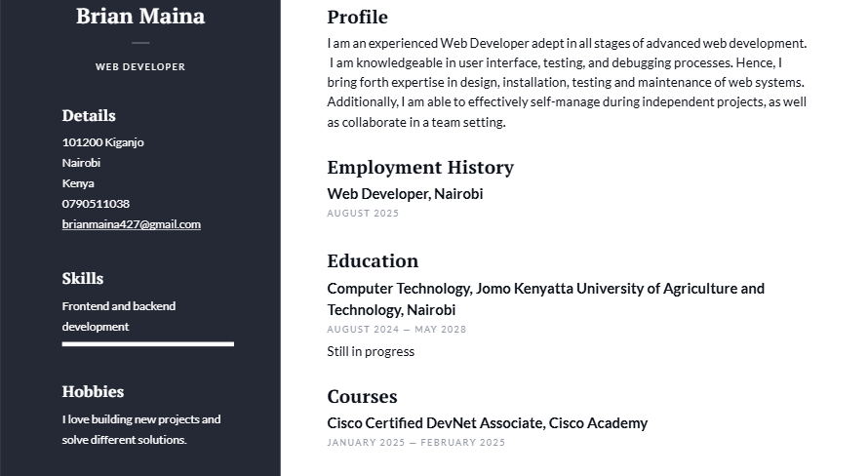The width and height of the screenshot is (868, 476).
Task: Click inside the Profile summary paragraph
Action: coord(567,83)
